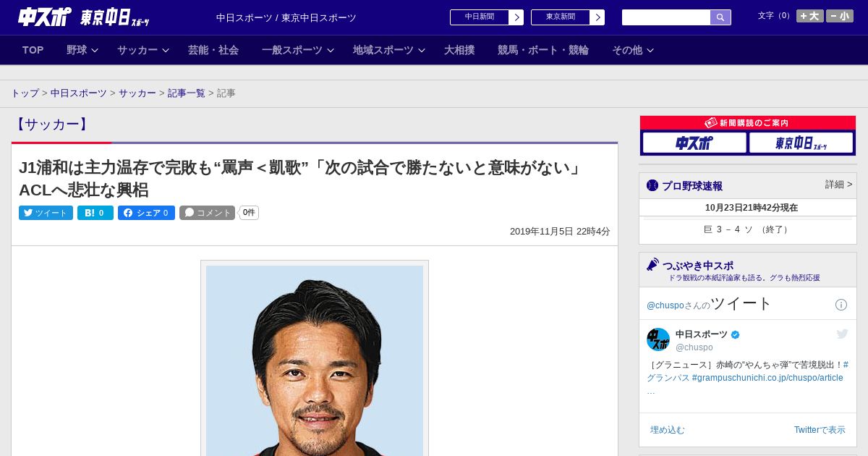This screenshot has height=456, width=868.
Task: Open プロ野球速報 heading link
Action: coord(692,186)
